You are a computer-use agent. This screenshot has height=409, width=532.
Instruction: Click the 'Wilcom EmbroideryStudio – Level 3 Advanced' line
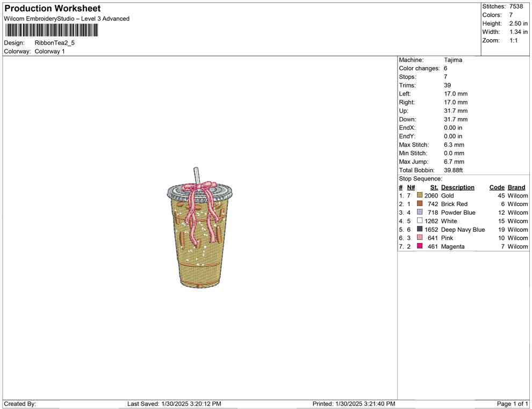click(67, 19)
